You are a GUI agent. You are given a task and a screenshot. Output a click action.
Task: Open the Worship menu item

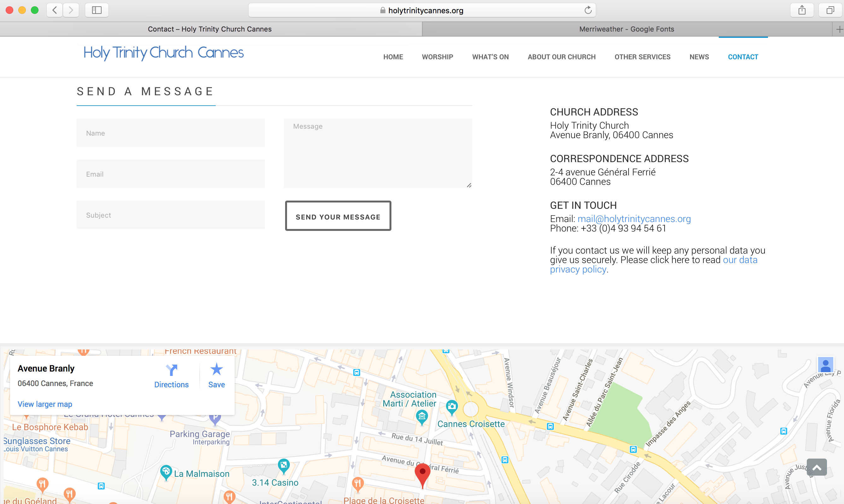click(x=437, y=57)
